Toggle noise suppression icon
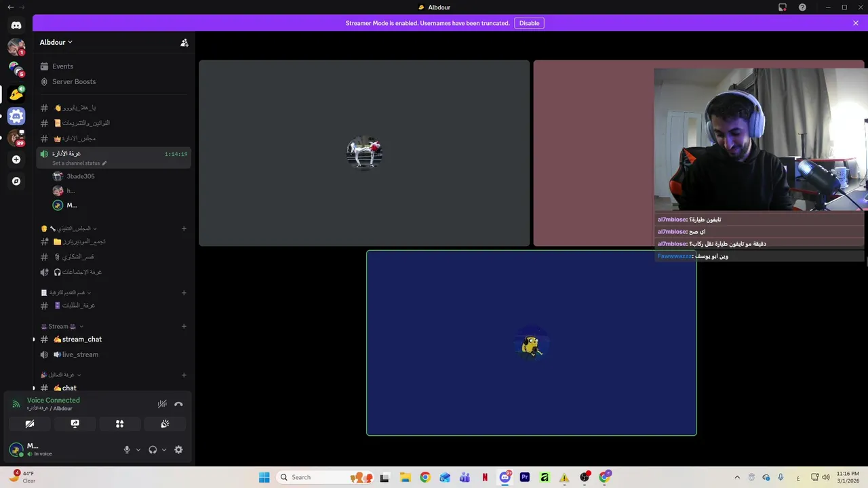Image resolution: width=868 pixels, height=488 pixels. (162, 404)
